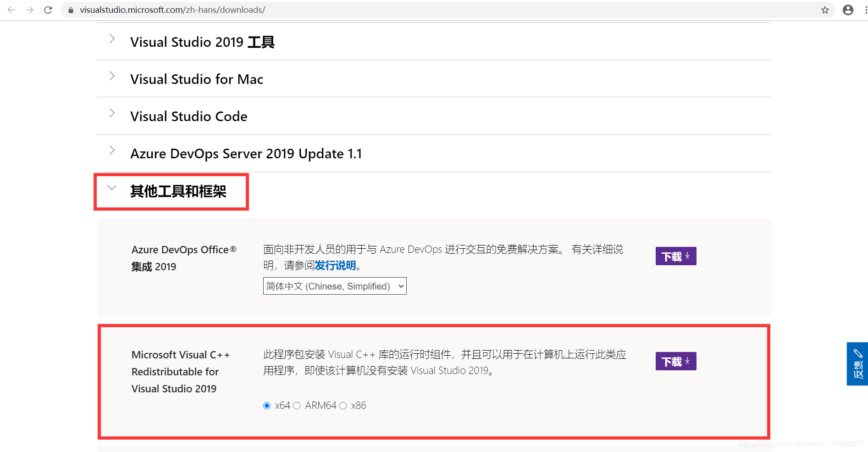Expand Visual Studio 2019 工具 section
This screenshot has width=868, height=452.
click(x=434, y=42)
